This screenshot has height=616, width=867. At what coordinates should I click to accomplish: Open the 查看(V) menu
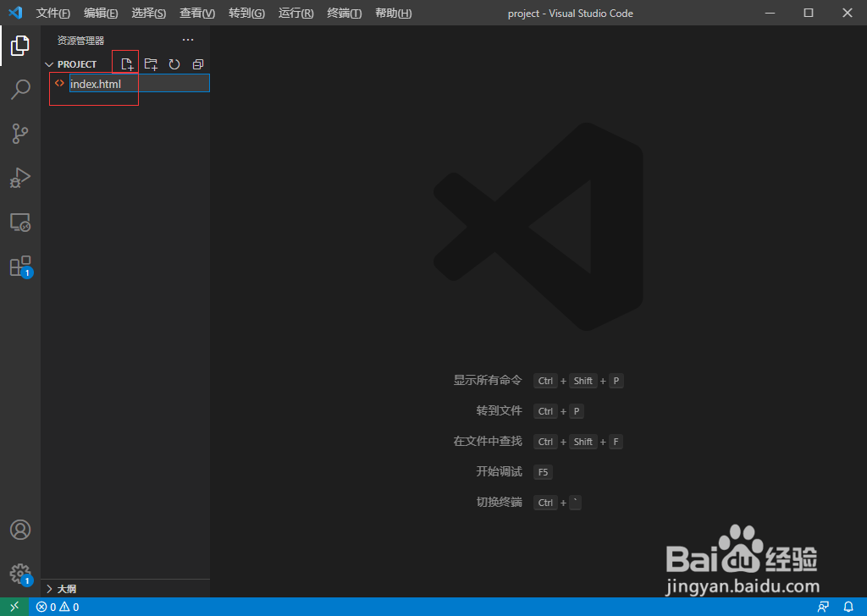pyautogui.click(x=197, y=14)
